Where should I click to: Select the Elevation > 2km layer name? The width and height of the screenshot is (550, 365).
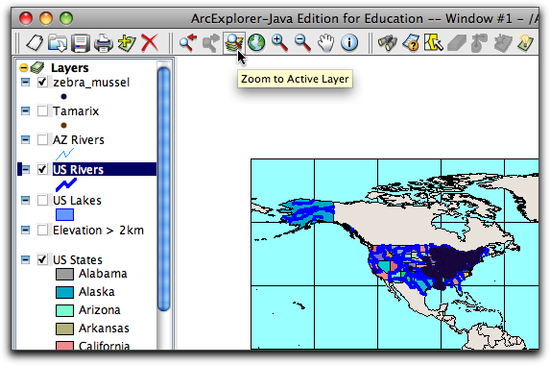(98, 230)
